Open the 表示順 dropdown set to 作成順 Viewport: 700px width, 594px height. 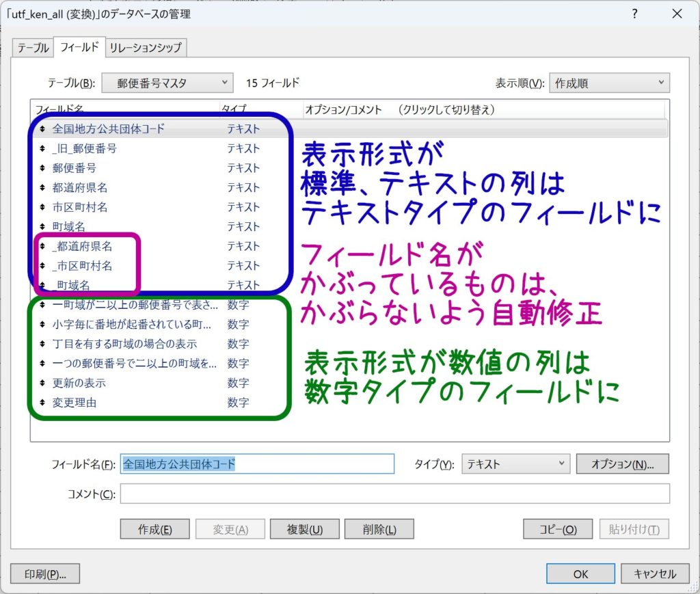click(x=608, y=83)
